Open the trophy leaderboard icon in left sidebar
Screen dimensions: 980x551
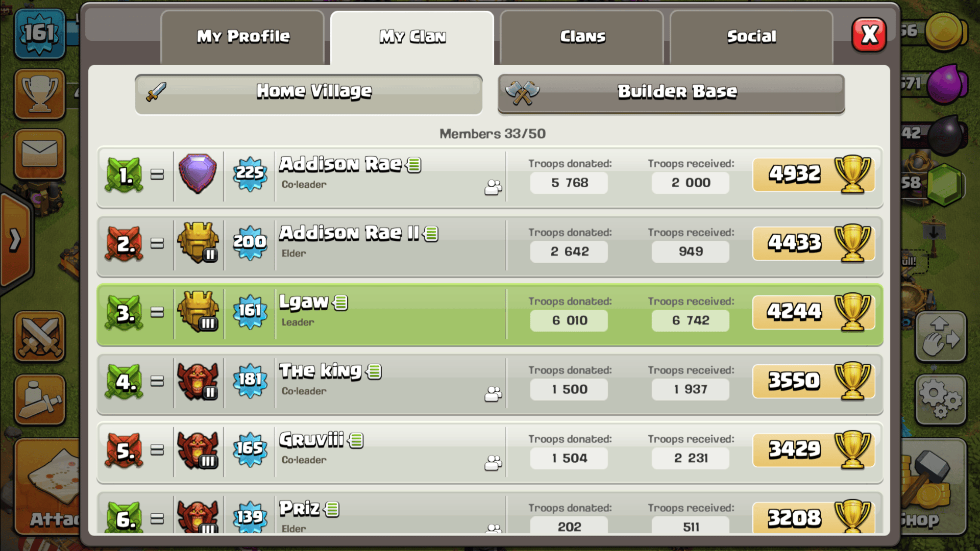click(x=40, y=94)
